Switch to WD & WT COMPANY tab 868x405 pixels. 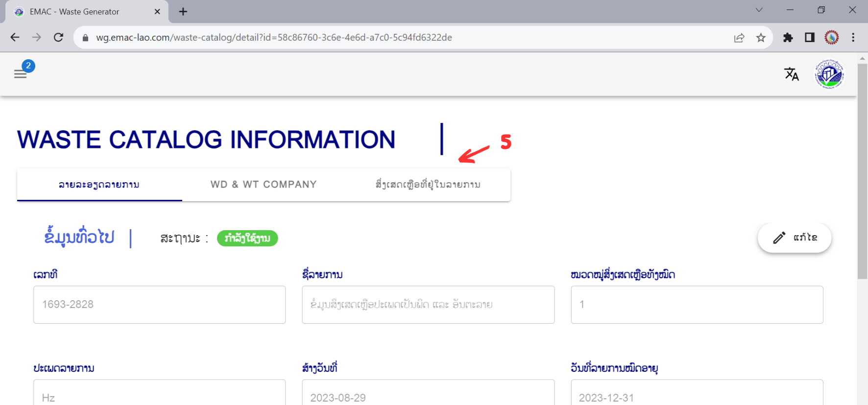point(264,185)
